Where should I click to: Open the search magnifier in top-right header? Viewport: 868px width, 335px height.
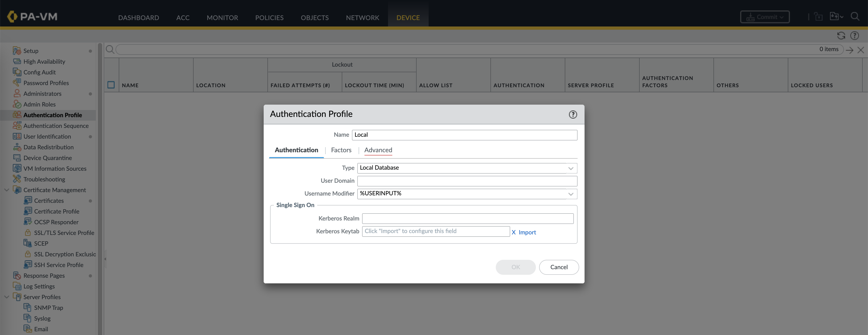(855, 17)
